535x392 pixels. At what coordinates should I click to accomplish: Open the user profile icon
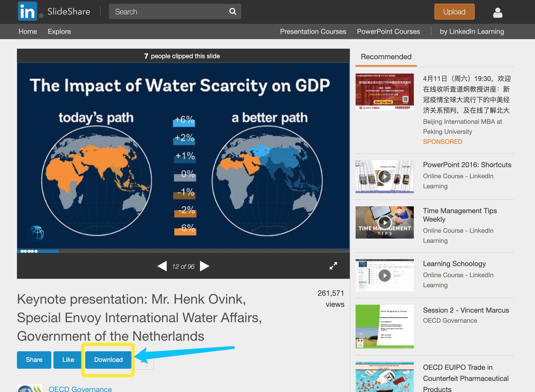pos(497,12)
